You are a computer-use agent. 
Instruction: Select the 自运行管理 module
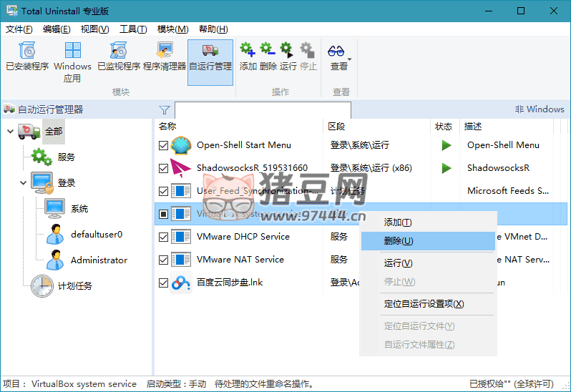tap(210, 62)
